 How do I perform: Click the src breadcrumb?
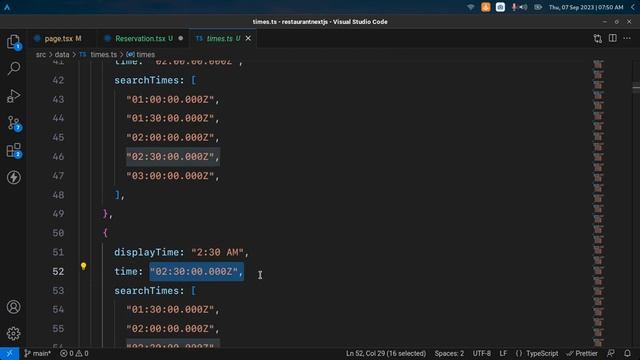(x=41, y=54)
